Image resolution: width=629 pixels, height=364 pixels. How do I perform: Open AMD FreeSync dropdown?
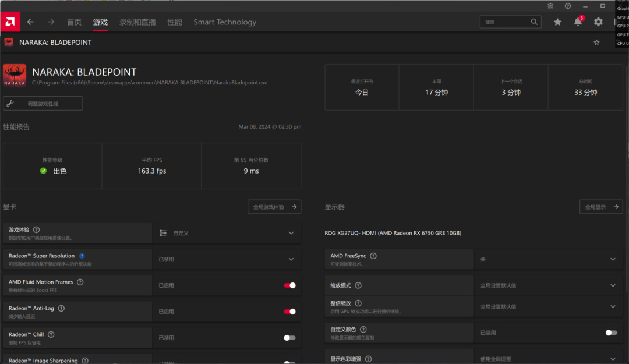549,259
